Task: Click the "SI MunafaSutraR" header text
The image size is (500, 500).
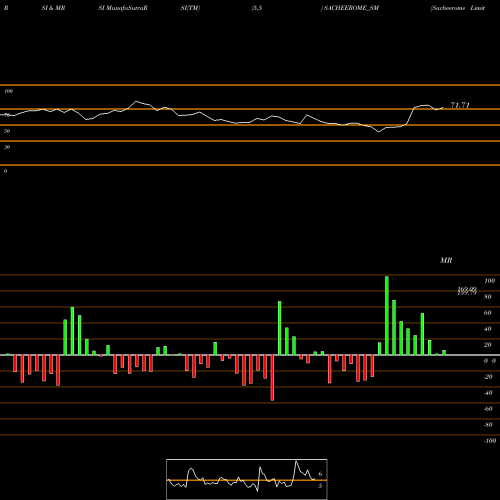Action: [123, 8]
